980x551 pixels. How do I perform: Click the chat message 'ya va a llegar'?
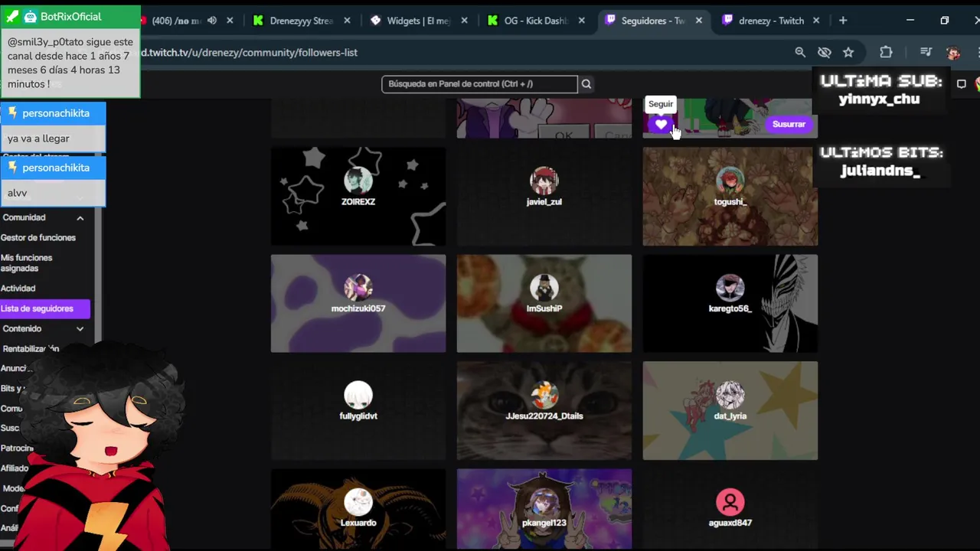38,139
